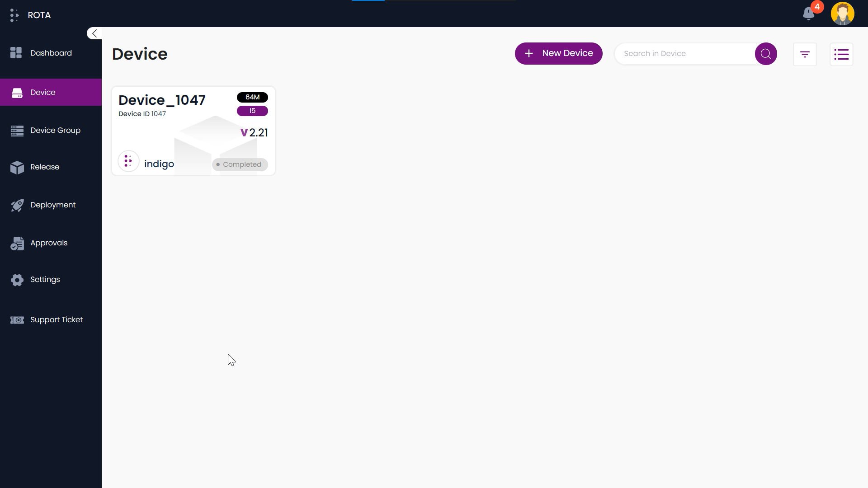Open the Deployment section icon
Screen dimensions: 868x488
(x=17, y=204)
